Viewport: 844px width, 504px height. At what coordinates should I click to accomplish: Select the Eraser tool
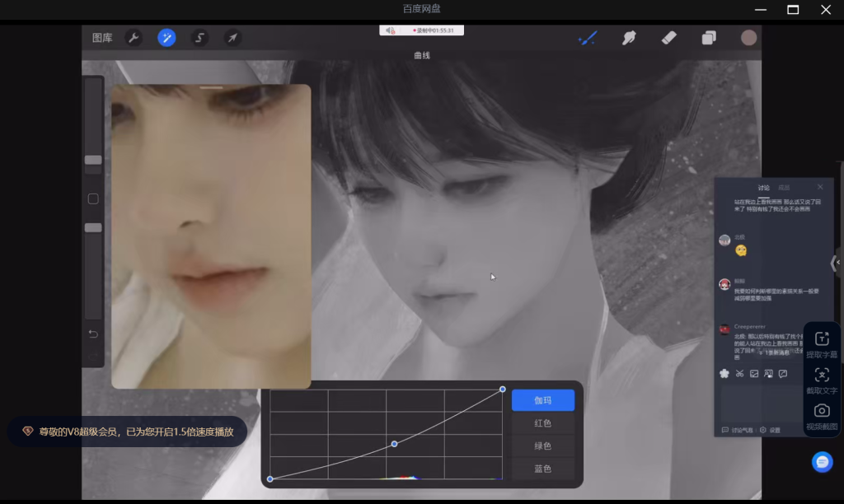pos(668,38)
